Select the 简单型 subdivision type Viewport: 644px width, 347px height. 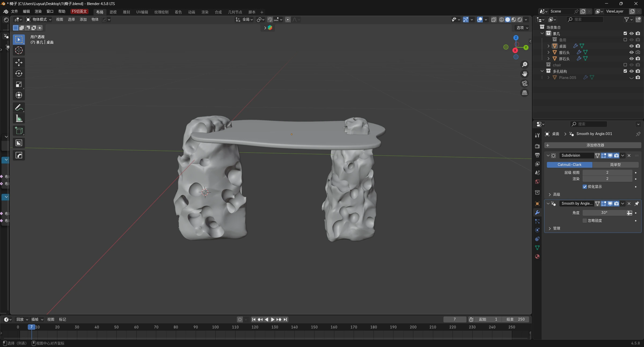tap(616, 165)
